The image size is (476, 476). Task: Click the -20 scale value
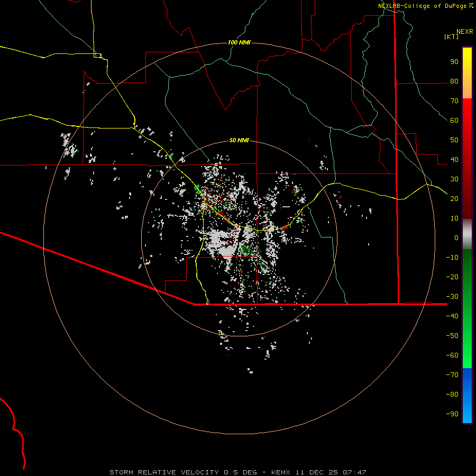(452, 277)
